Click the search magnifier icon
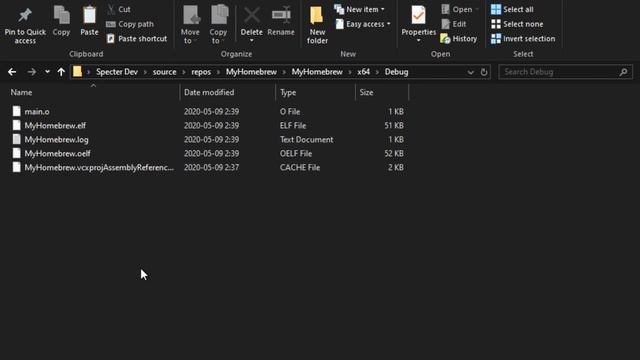 [x=623, y=72]
